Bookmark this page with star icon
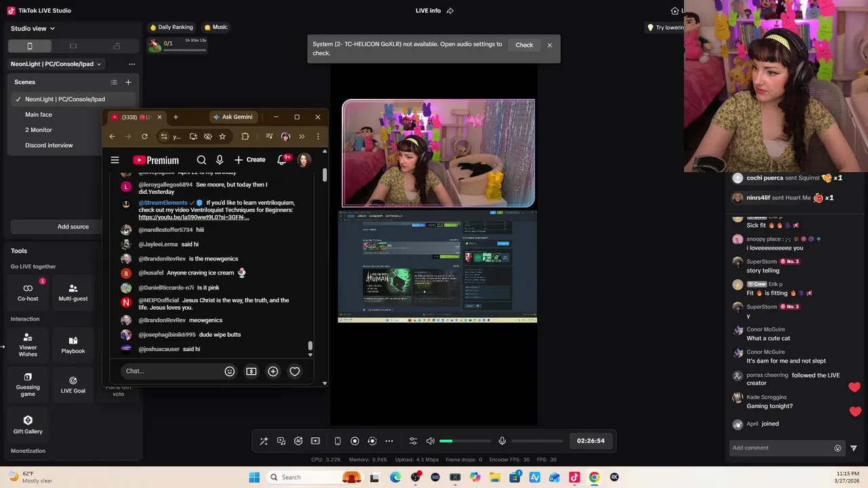This screenshot has height=488, width=868. pos(222,136)
